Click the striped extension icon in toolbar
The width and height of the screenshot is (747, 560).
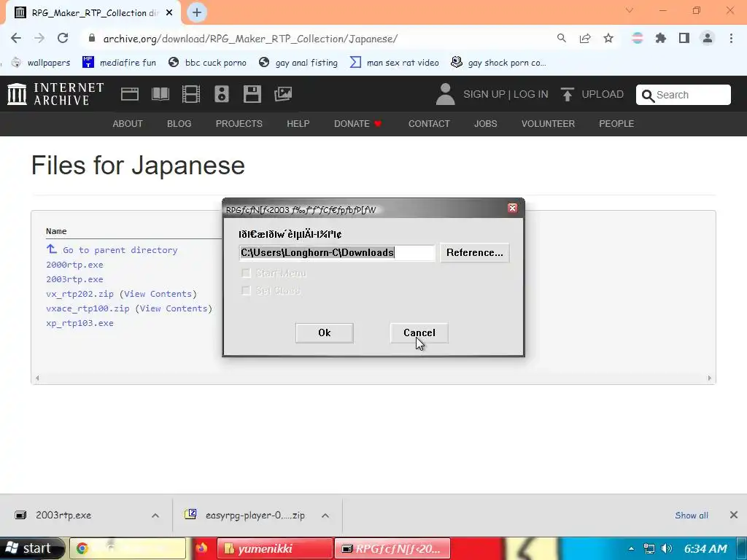(x=638, y=38)
